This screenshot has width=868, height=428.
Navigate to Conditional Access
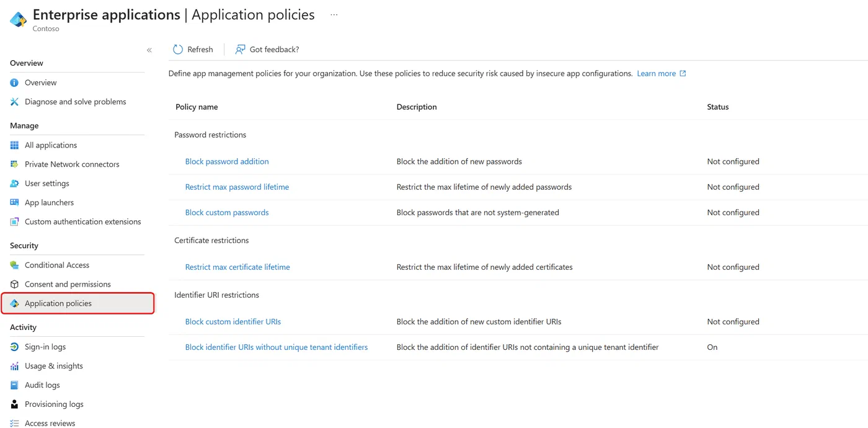tap(57, 265)
